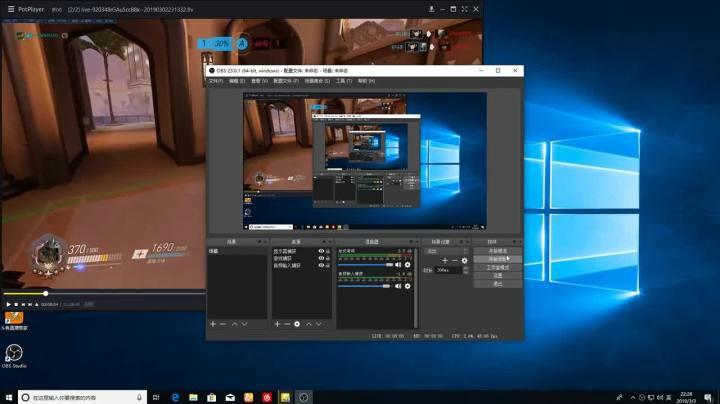This screenshot has height=404, width=720.
Task: Click the Start Streaming (开始推流) button
Action: [x=498, y=251]
